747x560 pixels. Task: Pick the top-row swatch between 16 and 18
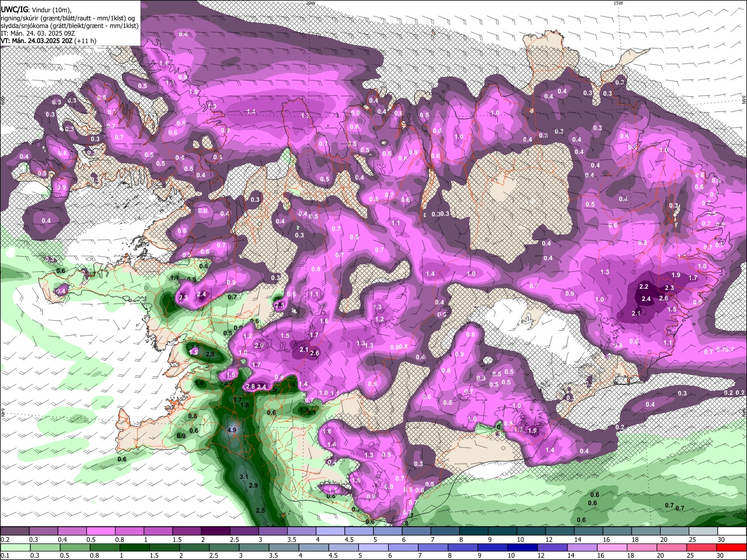617,531
